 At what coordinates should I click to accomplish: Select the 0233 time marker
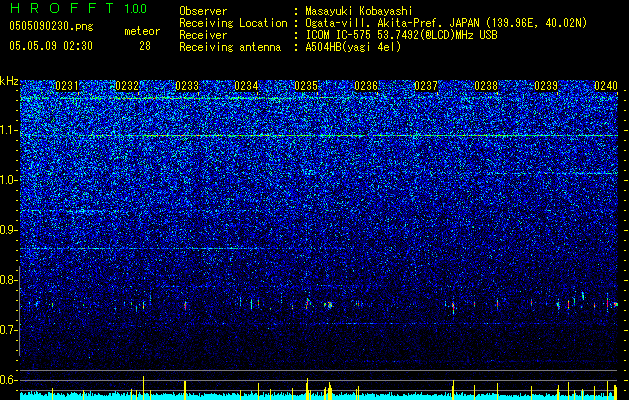pos(187,86)
